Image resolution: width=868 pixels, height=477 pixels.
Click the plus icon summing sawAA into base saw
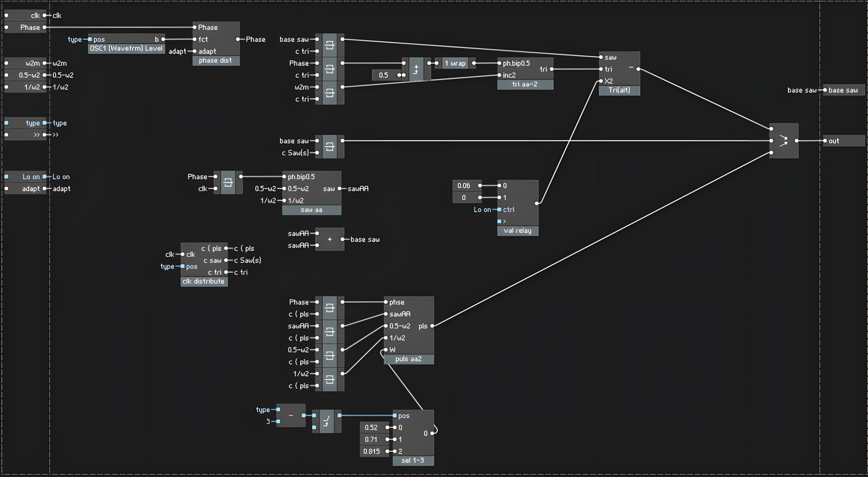tap(330, 239)
